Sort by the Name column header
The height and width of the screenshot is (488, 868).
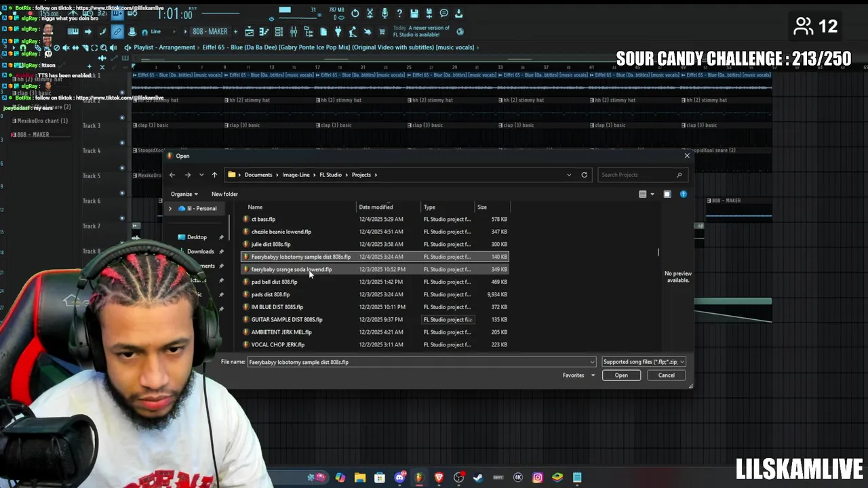coord(255,207)
